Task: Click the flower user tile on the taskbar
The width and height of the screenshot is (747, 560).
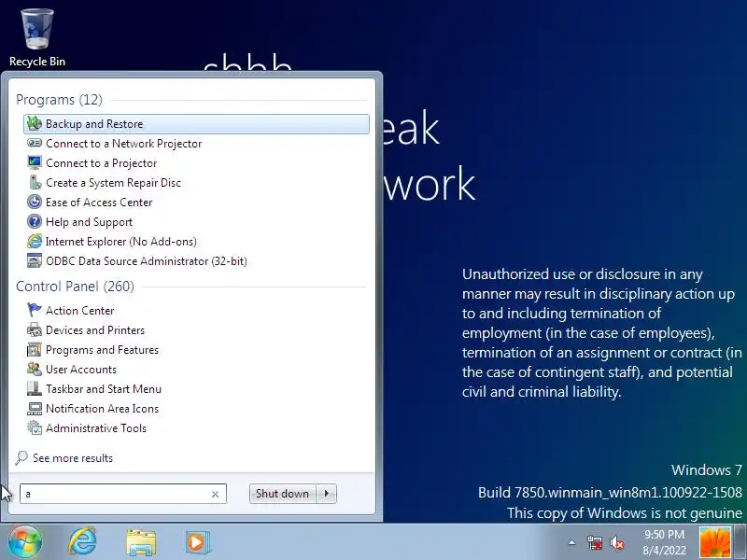Action: (x=714, y=542)
